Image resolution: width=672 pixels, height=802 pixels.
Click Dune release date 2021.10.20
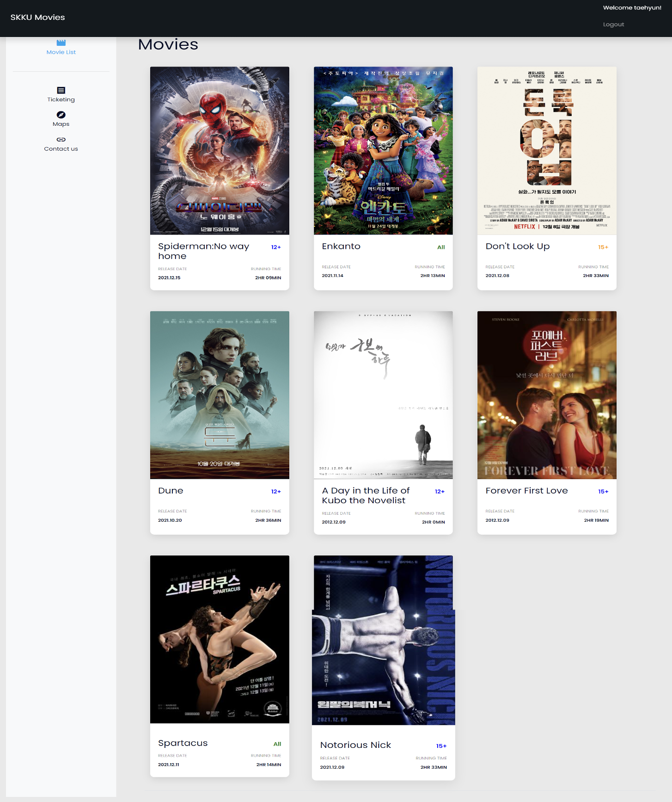[170, 520]
